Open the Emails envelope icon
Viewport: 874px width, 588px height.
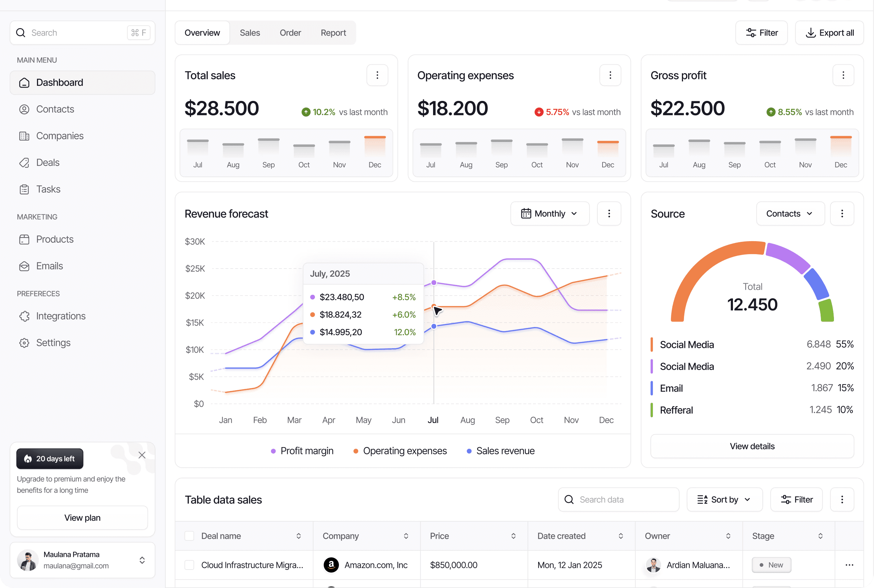point(24,266)
